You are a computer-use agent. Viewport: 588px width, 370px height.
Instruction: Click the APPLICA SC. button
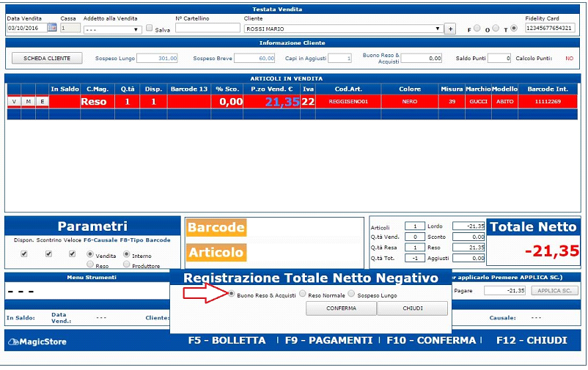(x=554, y=291)
